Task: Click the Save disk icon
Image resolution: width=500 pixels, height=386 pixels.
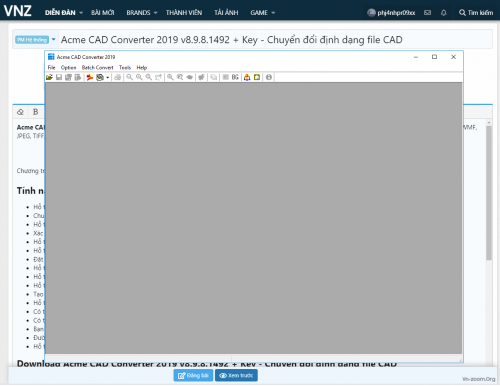Action: click(x=59, y=77)
